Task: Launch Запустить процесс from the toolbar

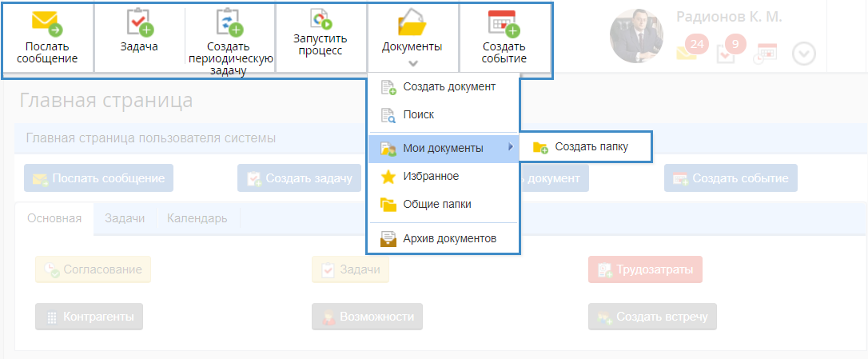Action: 321,19
